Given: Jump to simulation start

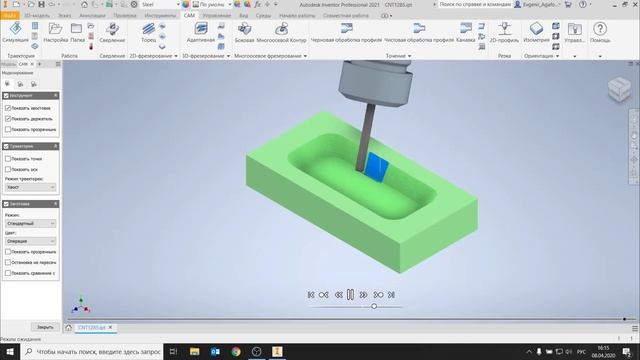Looking at the screenshot, I should (x=311, y=295).
